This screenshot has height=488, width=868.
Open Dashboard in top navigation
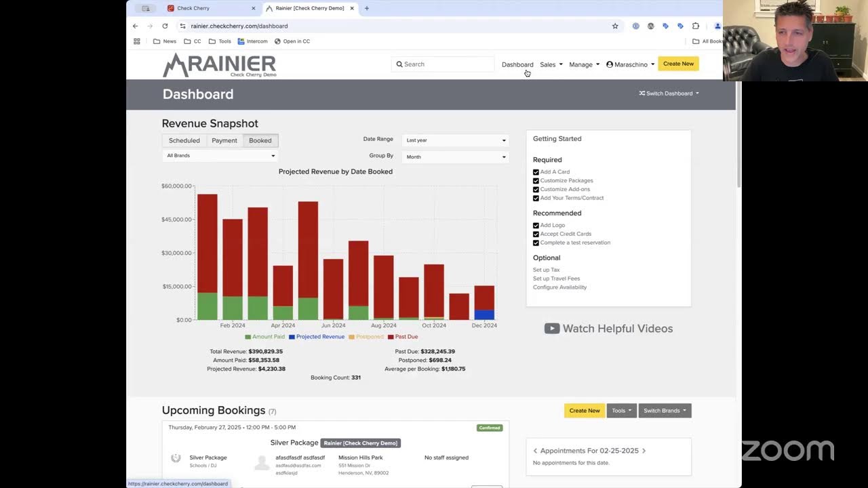click(517, 64)
